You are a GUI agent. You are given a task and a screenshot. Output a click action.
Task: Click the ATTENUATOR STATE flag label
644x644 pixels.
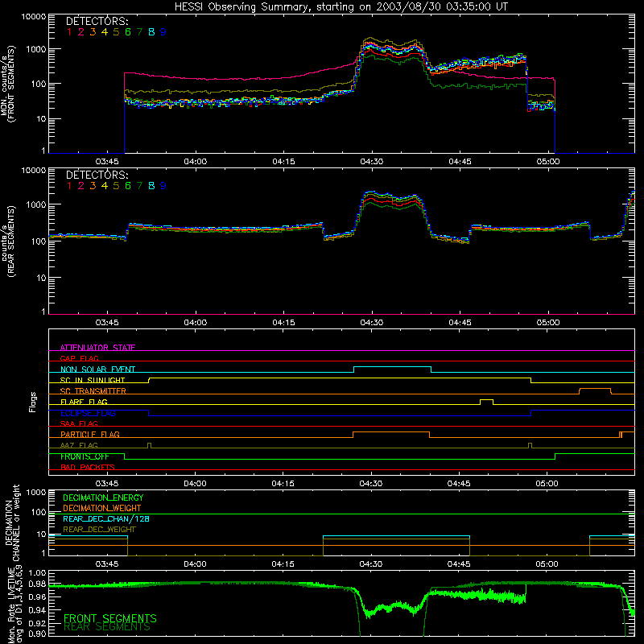(97, 348)
